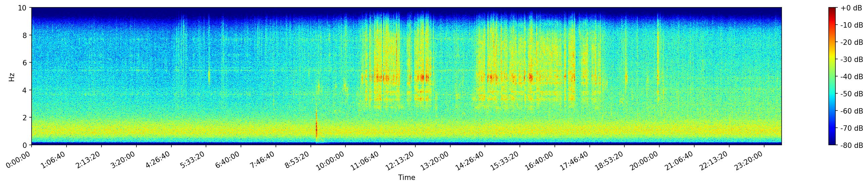Click the "Time" x-axis title
Screen dimensions: 868x186
[x=406, y=178]
